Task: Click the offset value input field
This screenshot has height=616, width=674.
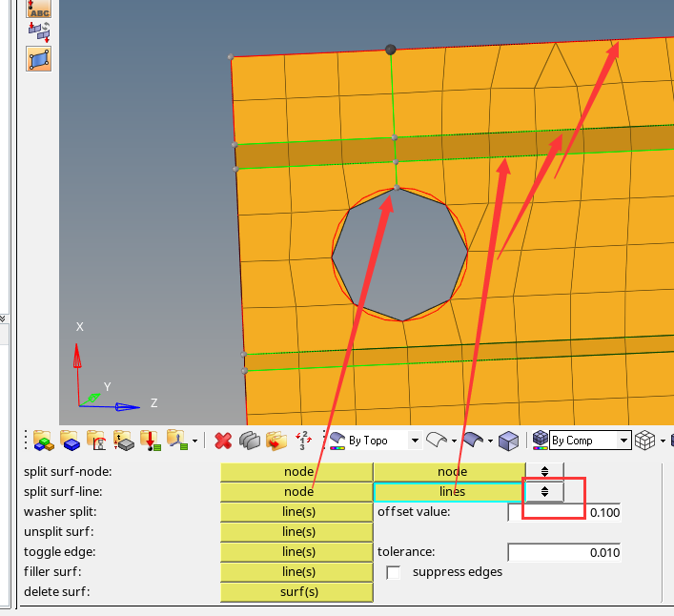Action: (x=564, y=512)
